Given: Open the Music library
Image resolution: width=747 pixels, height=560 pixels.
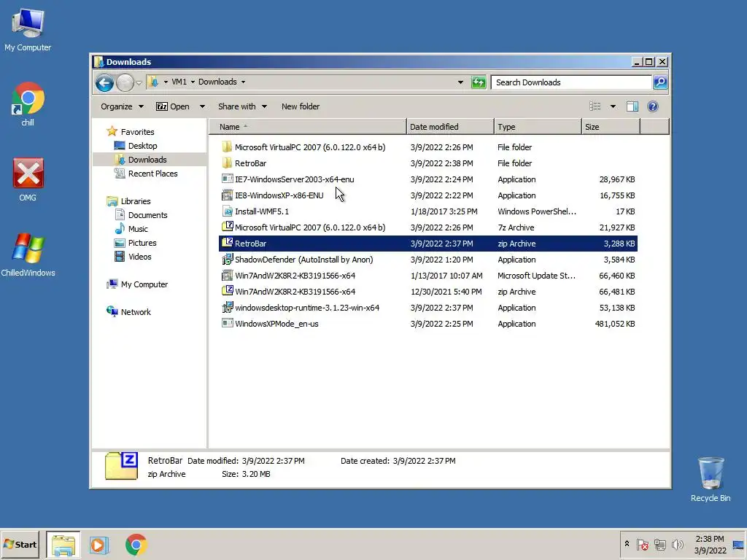Looking at the screenshot, I should 138,228.
